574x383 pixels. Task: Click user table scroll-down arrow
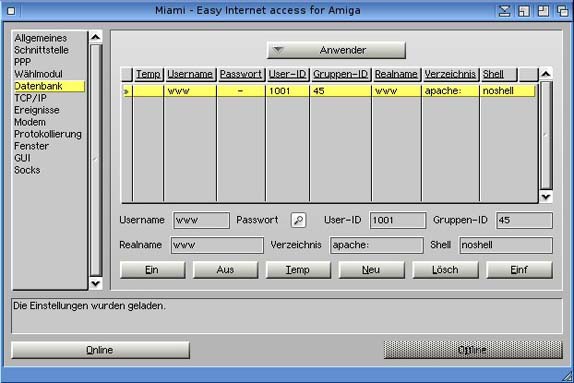pyautogui.click(x=546, y=197)
